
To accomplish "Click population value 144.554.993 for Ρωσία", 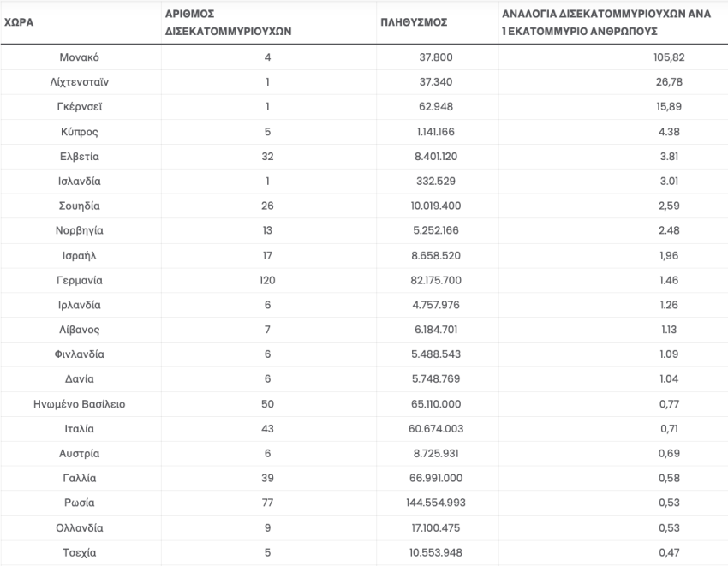I will (437, 503).
